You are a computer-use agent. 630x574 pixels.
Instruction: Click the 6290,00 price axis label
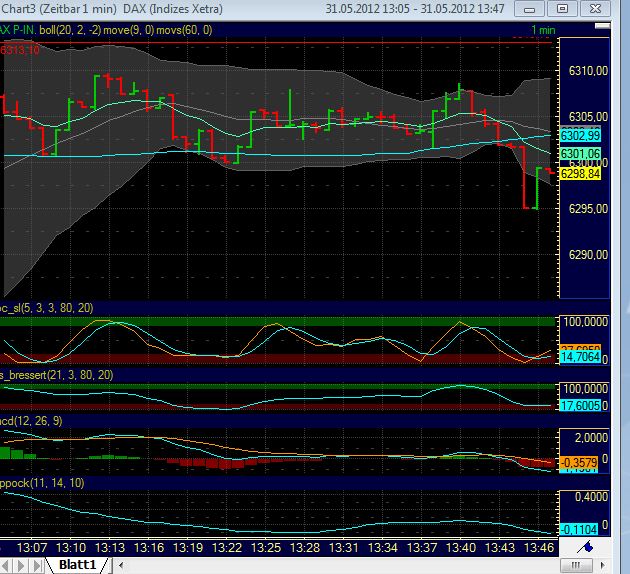click(x=588, y=255)
